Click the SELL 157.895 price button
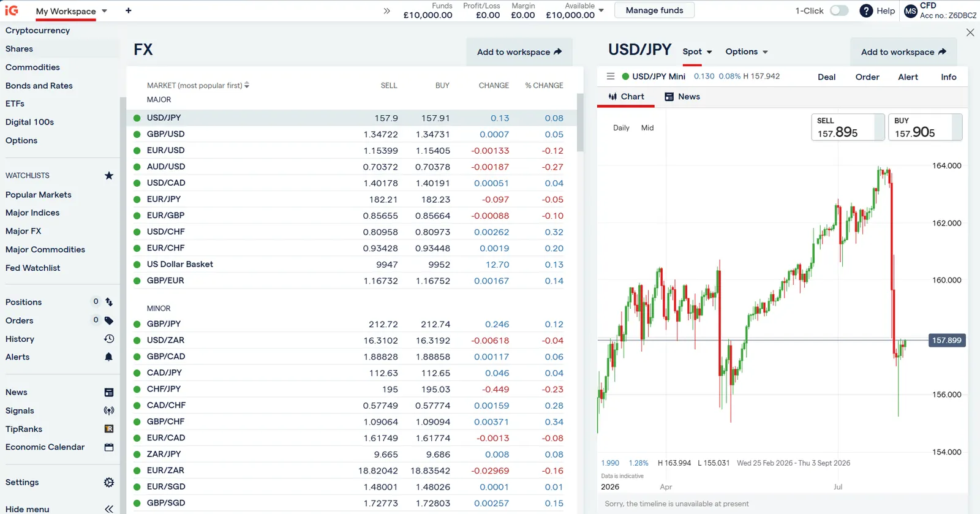Viewport: 980px width, 514px height. 848,127
